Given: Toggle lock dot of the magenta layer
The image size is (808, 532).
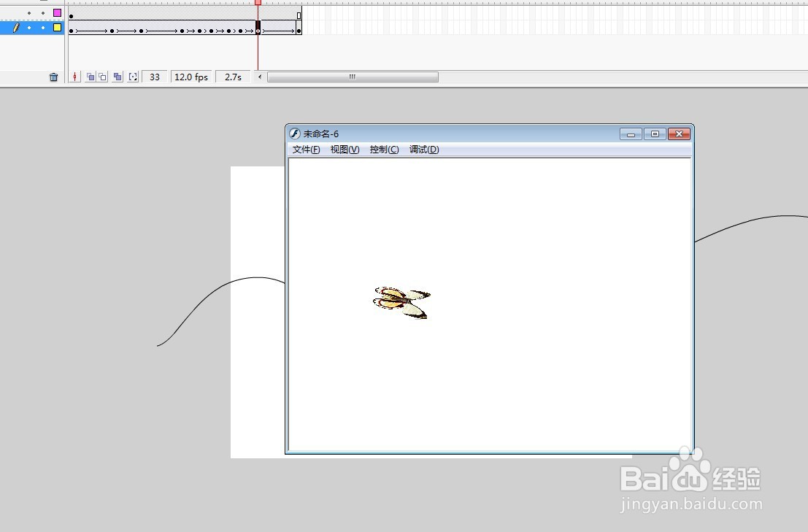Looking at the screenshot, I should click(43, 13).
